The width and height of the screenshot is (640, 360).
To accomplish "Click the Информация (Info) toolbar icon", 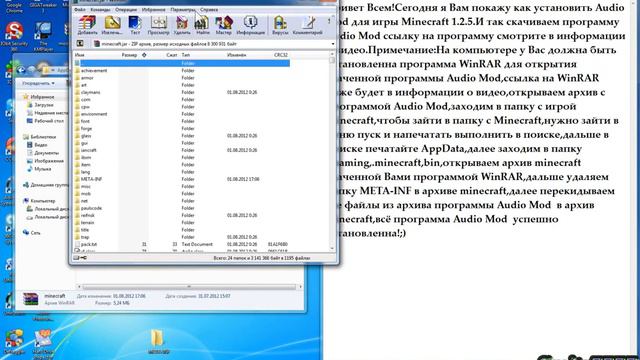I will [x=251, y=25].
